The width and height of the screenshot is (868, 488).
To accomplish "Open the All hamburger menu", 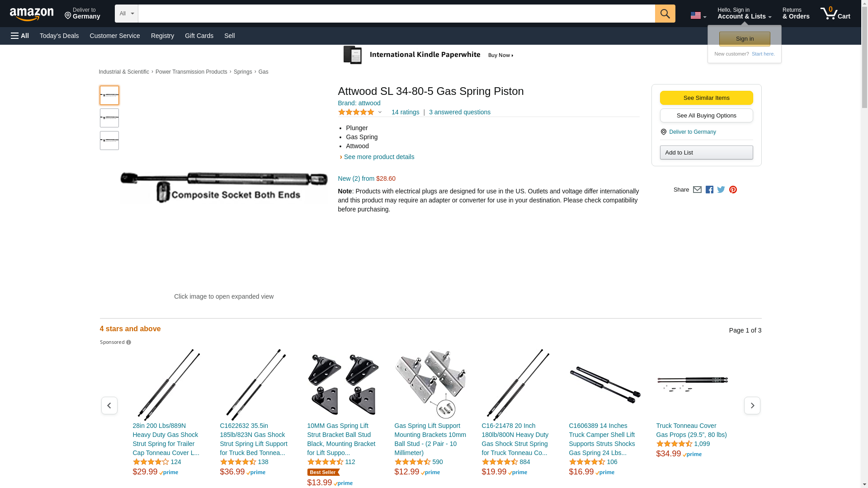I will tap(20, 36).
